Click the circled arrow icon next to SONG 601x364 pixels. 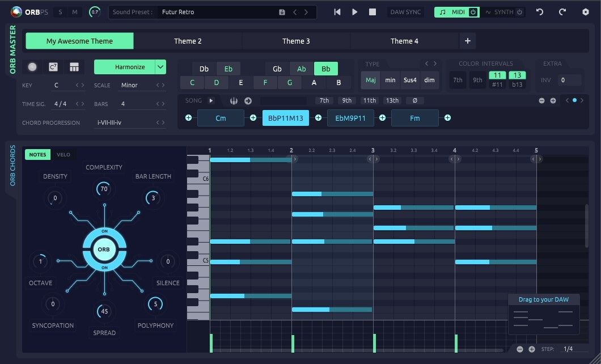point(248,100)
